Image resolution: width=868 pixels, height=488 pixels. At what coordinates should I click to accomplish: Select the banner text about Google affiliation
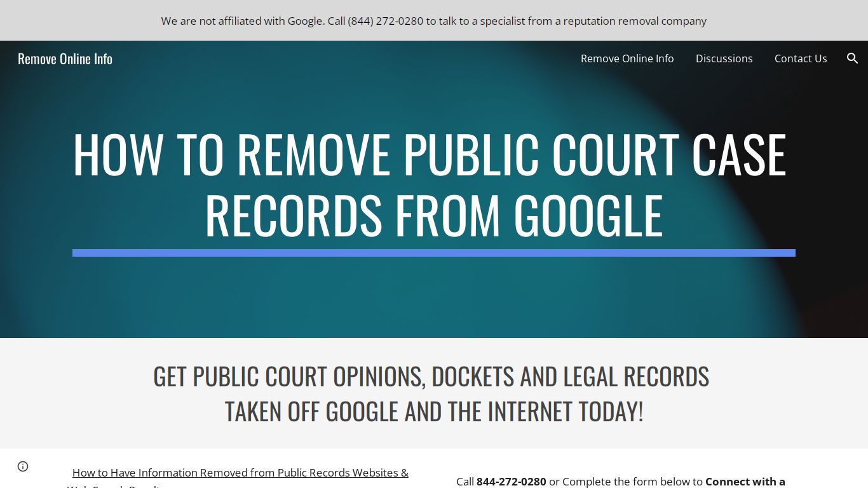click(x=434, y=21)
